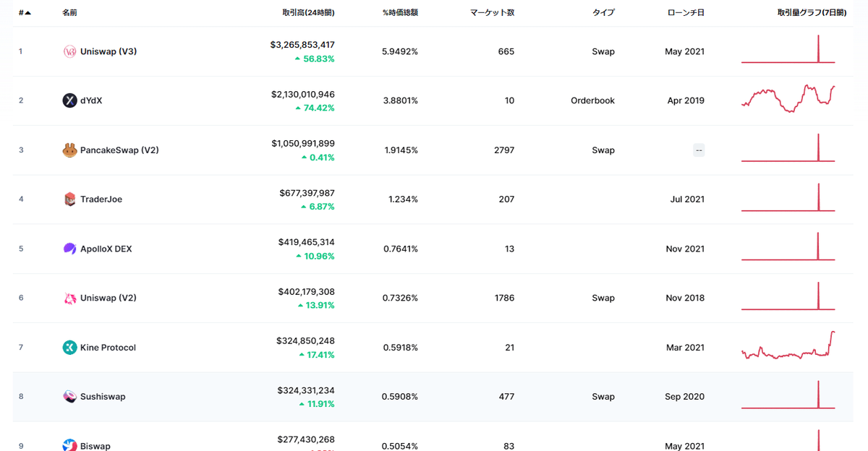The image size is (868, 451).
Task: Sort by タイプ column header
Action: coord(603,13)
